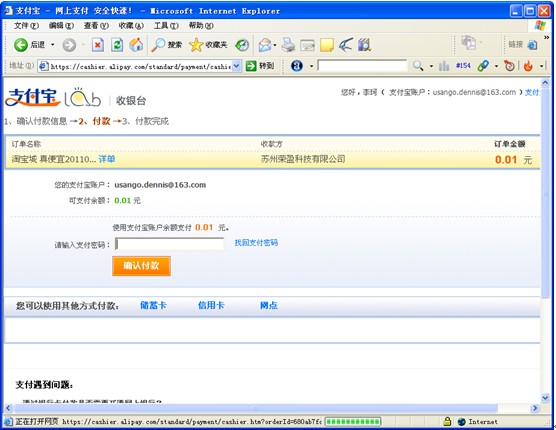Click the payee name 苏州荣盈科技有限公司
Screen dimensions: 556x430
point(303,159)
